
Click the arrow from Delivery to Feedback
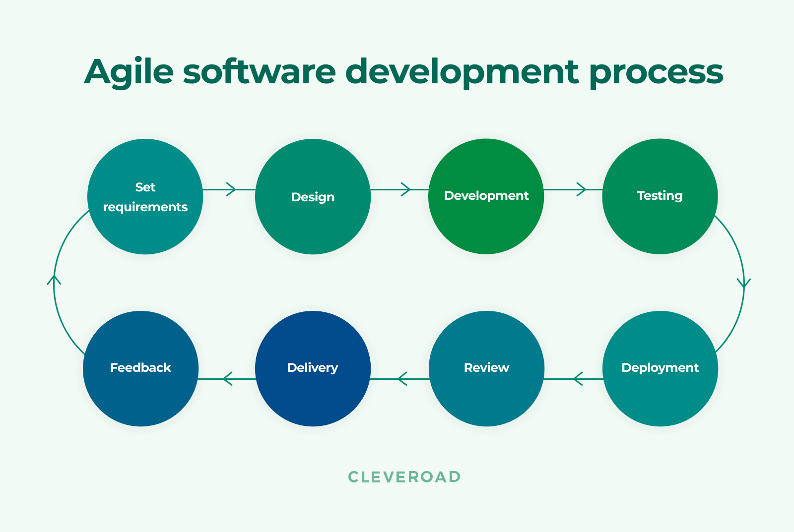coord(227,379)
